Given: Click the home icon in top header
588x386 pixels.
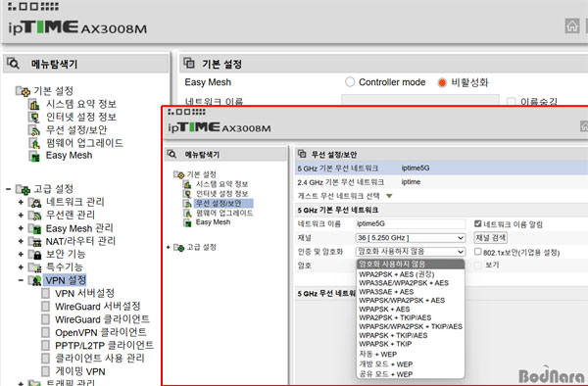Looking at the screenshot, I should coord(572,25).
